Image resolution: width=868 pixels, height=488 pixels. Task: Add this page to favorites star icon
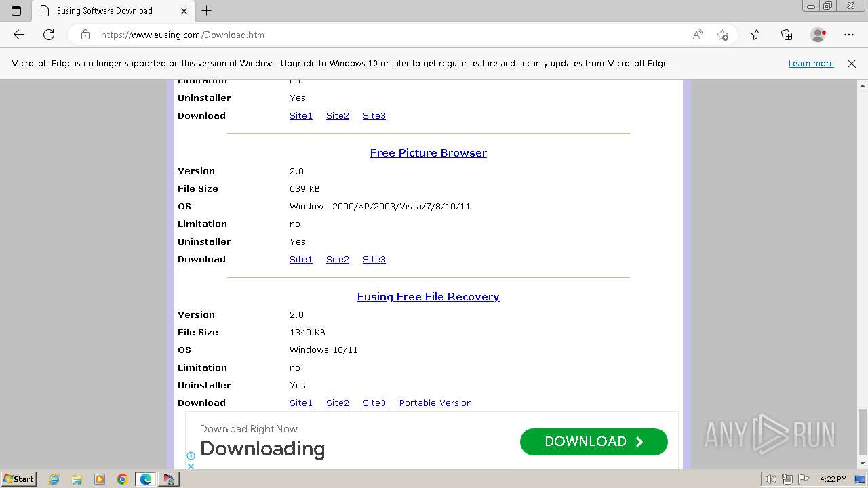(x=722, y=35)
